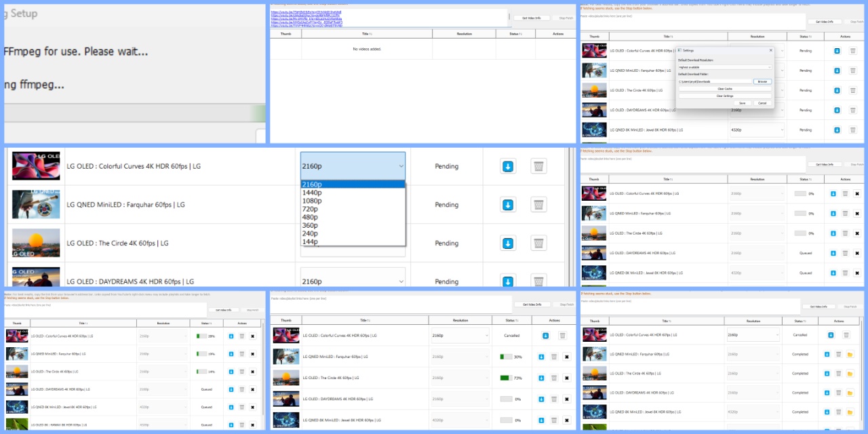Choose 240p in the open resolution list
The image size is (868, 434).
point(353,233)
